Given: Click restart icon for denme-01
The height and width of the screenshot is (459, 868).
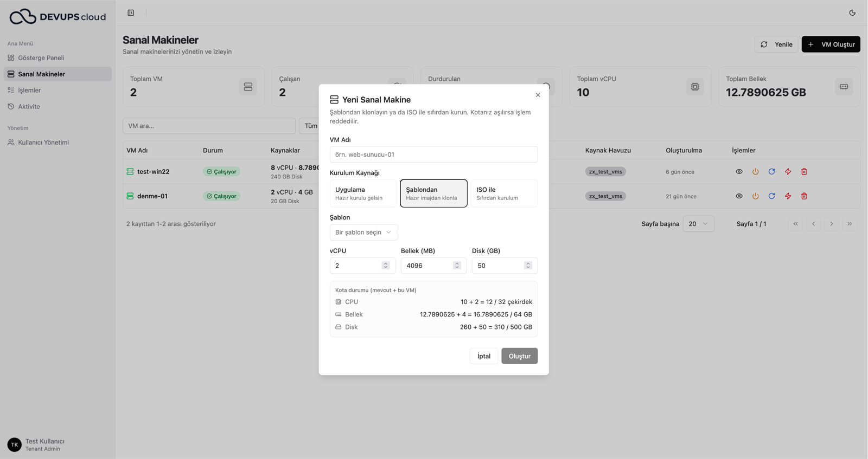Looking at the screenshot, I should tap(771, 196).
